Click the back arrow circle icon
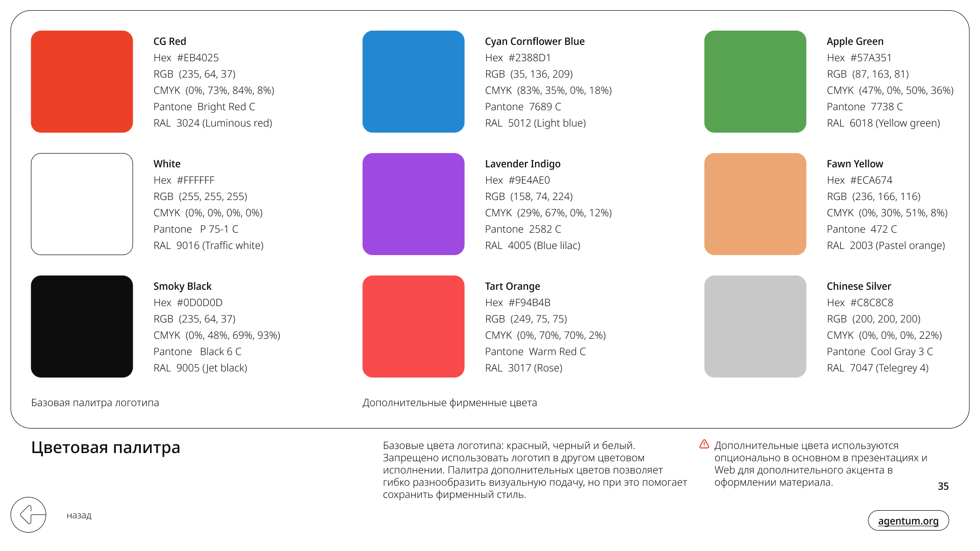 [29, 515]
